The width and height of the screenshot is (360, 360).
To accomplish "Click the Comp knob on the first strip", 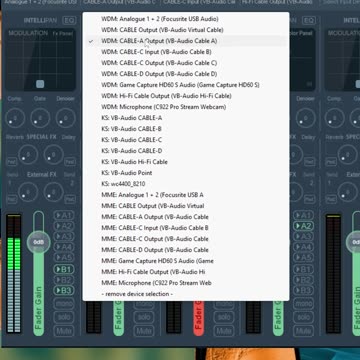I will coord(15,118).
